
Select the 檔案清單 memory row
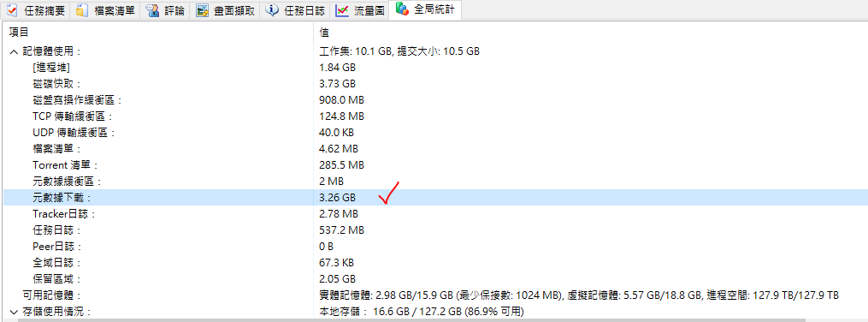click(x=435, y=149)
